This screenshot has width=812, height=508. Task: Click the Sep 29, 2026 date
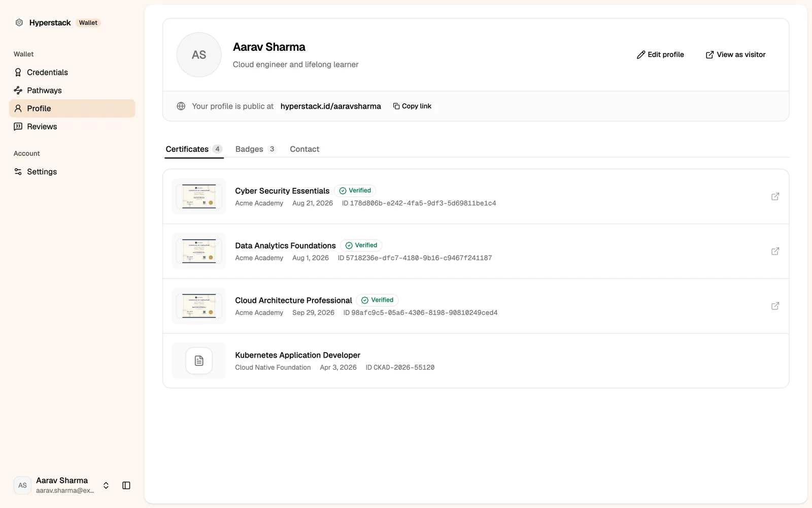[x=313, y=313]
